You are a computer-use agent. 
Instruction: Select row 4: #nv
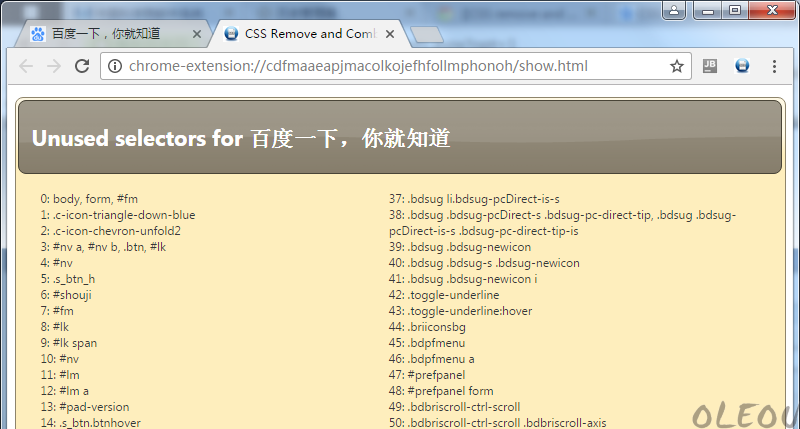[x=57, y=263]
